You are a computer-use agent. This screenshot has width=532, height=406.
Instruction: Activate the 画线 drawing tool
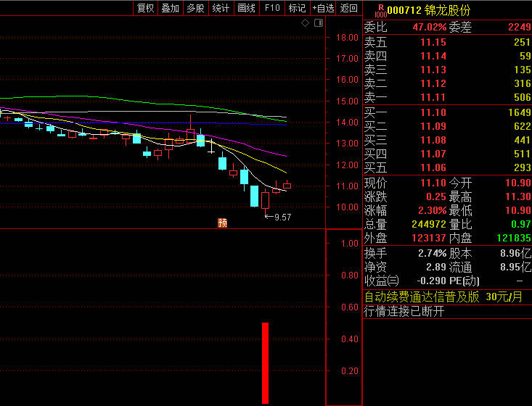click(246, 8)
